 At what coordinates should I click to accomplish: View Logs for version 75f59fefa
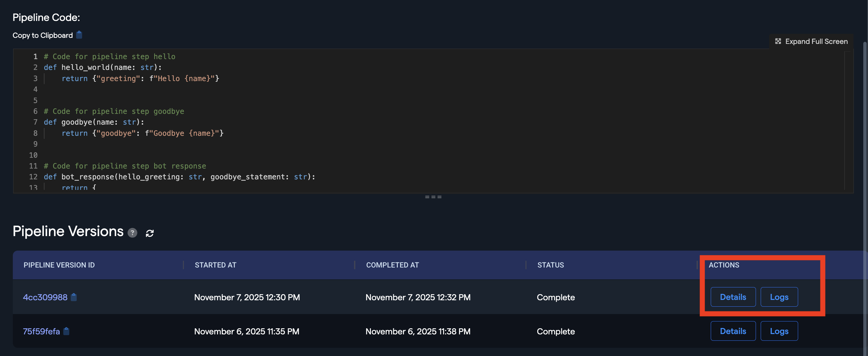[779, 331]
